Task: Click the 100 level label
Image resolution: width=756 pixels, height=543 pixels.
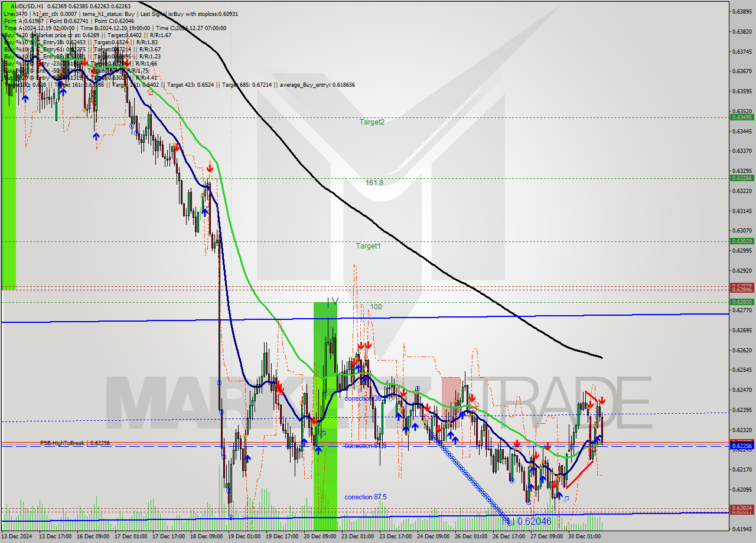Action: tap(376, 307)
